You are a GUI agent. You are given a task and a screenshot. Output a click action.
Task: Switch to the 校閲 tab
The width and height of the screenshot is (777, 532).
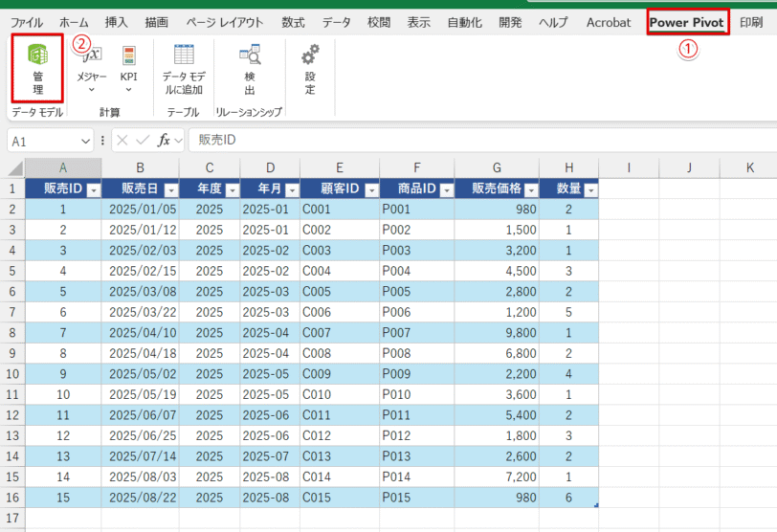click(379, 22)
